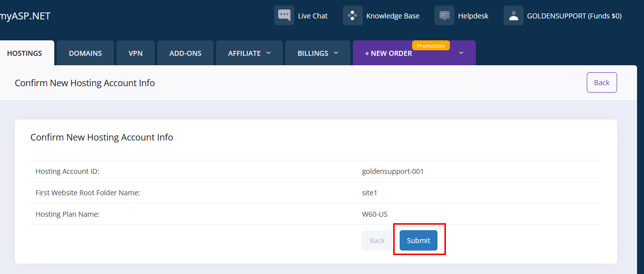644x274 pixels.
Task: Open the GOLDENSUPPORT (Funds $0) account text
Action: (574, 16)
